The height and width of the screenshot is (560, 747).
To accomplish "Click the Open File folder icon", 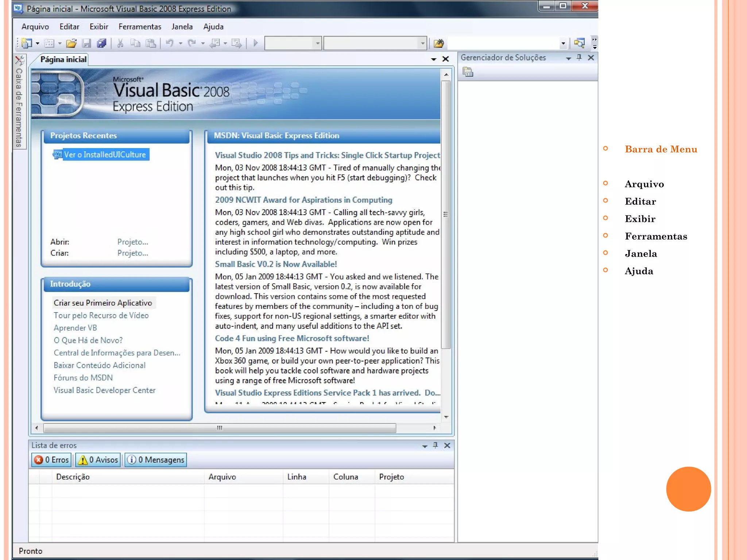I will pyautogui.click(x=71, y=43).
